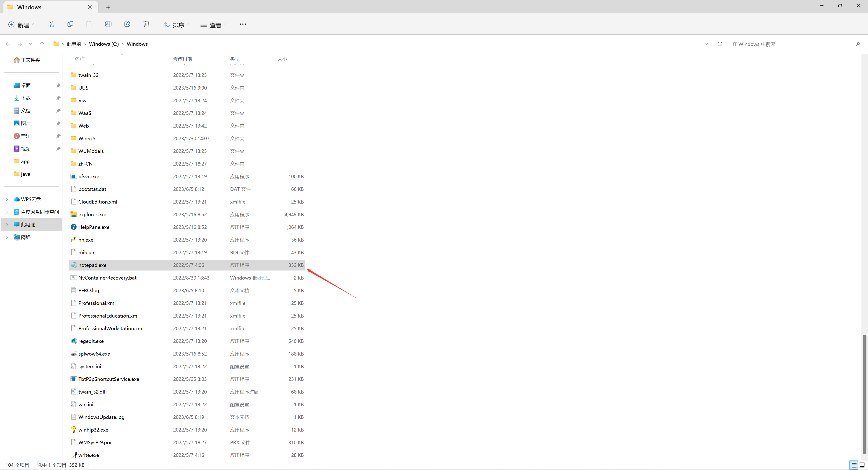Sort by 大小 column header
The width and height of the screenshot is (868, 470).
(x=282, y=59)
